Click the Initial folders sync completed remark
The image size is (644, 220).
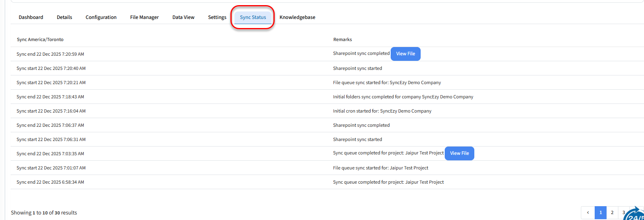coord(403,97)
